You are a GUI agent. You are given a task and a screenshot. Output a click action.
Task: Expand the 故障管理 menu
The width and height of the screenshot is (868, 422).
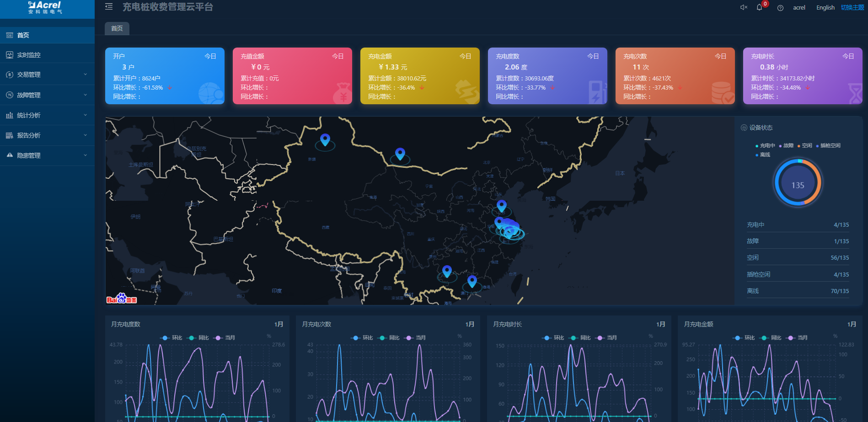47,95
